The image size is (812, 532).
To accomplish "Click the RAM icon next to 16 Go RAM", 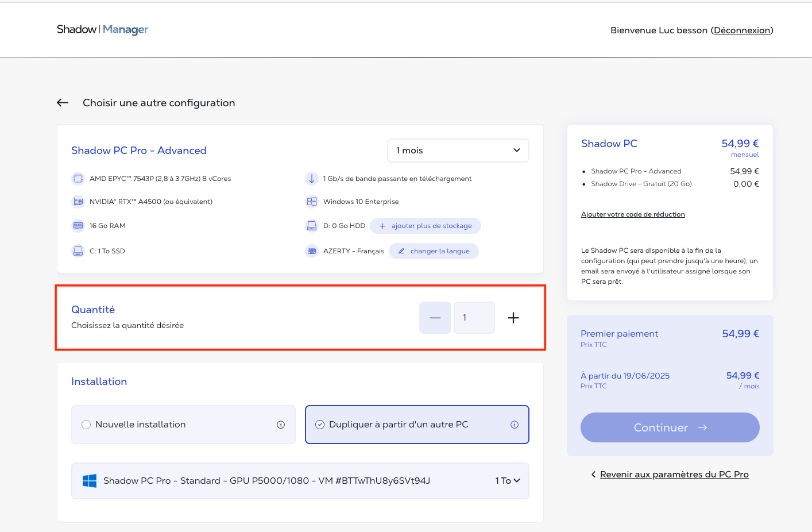I will pyautogui.click(x=78, y=226).
